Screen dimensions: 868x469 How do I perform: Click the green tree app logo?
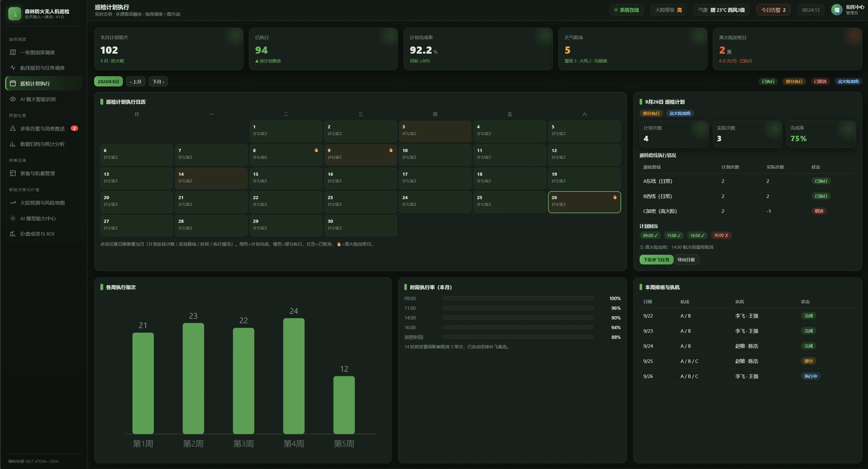(x=15, y=14)
